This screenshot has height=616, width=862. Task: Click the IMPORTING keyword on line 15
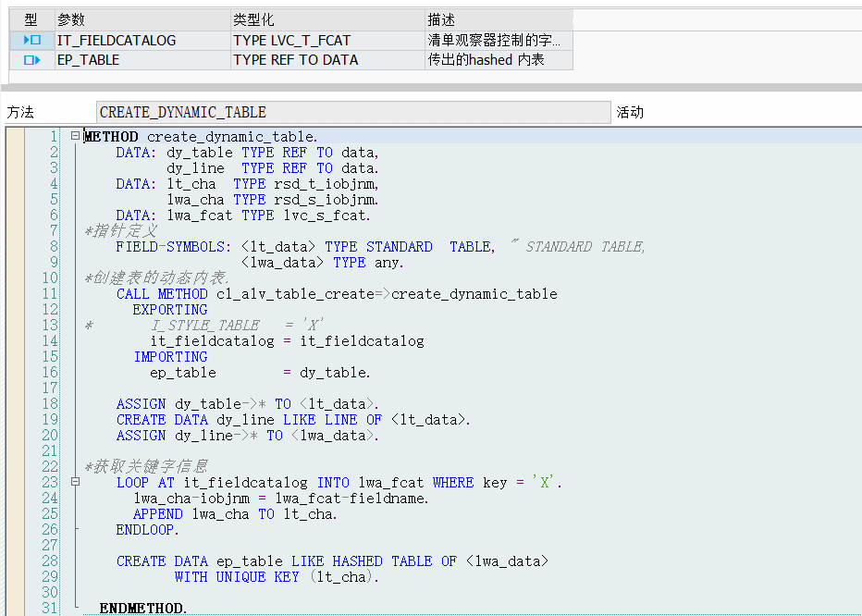(170, 357)
